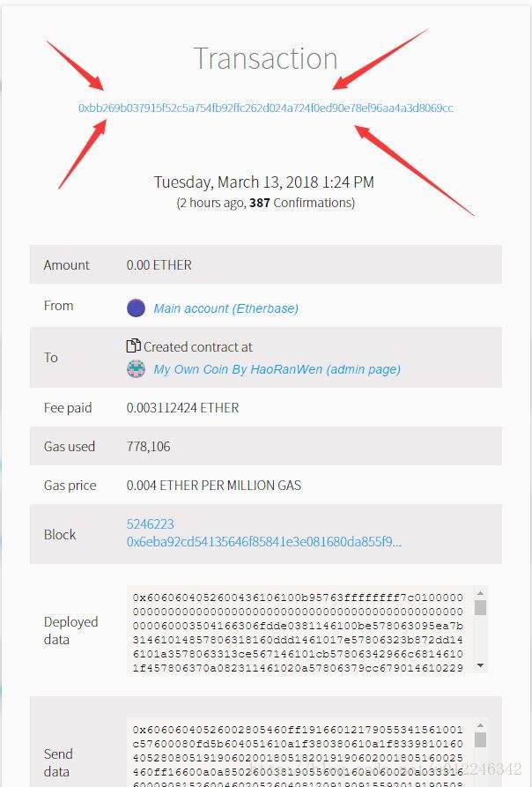Click the 387 Confirmations text
532x787 pixels.
click(301, 203)
